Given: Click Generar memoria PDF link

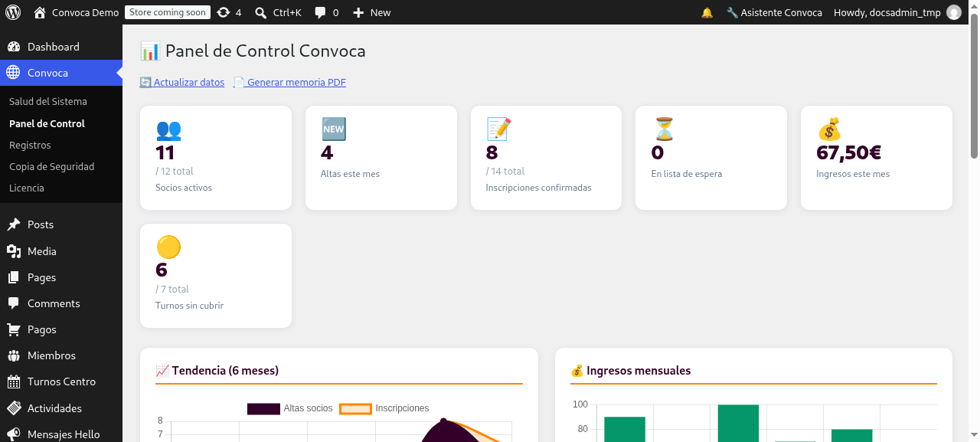Looking at the screenshot, I should (x=289, y=82).
